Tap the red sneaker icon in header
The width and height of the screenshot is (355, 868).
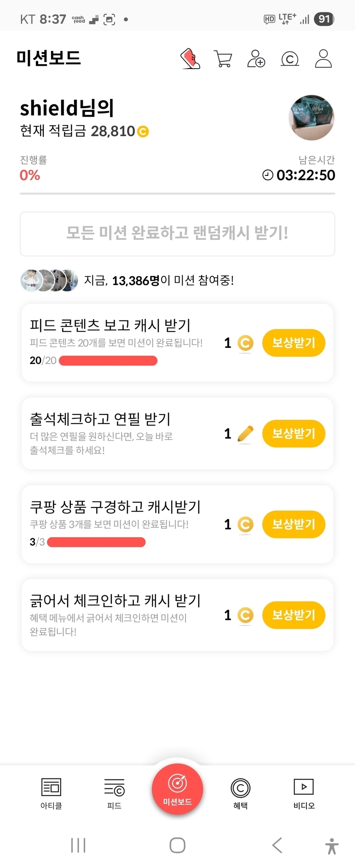(x=190, y=59)
